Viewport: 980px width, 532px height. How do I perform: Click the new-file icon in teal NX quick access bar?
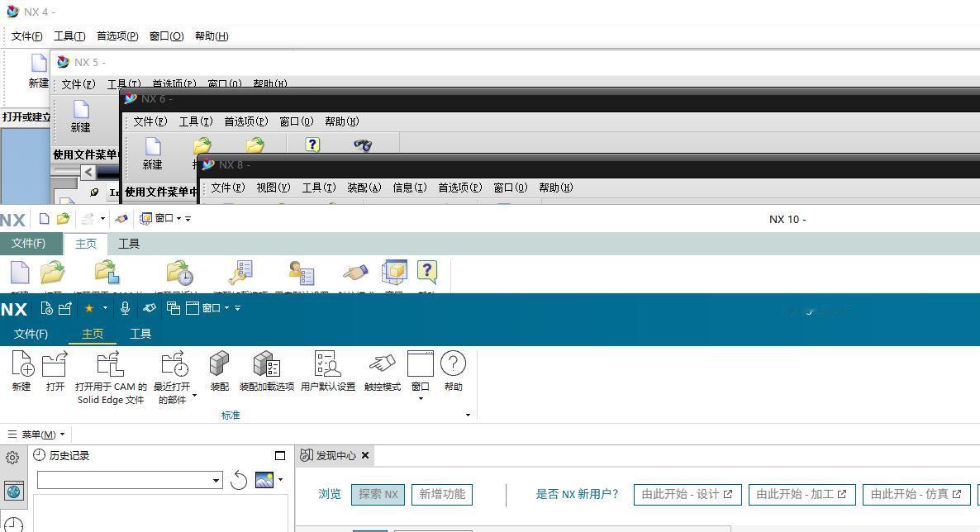(46, 308)
